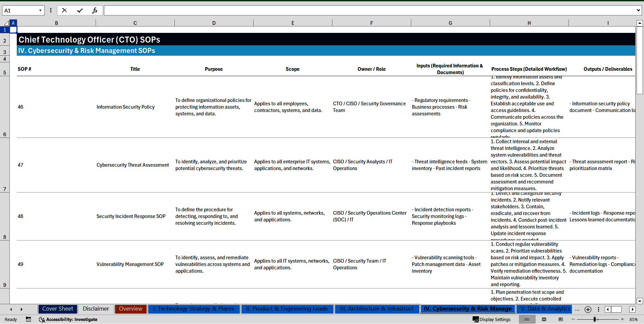Show more sheet tabs via ellipsis
Screen dimensions: 644x324
[x=577, y=309]
